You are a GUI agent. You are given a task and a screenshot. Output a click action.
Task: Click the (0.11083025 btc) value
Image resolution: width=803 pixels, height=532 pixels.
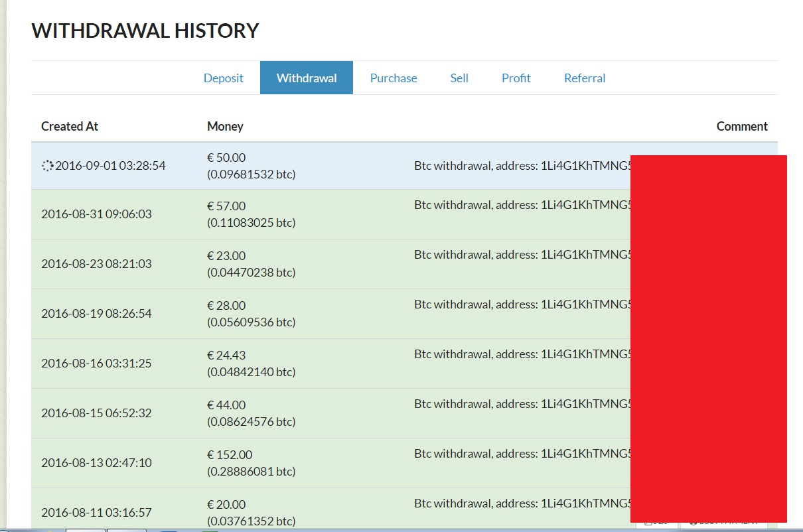pos(252,224)
